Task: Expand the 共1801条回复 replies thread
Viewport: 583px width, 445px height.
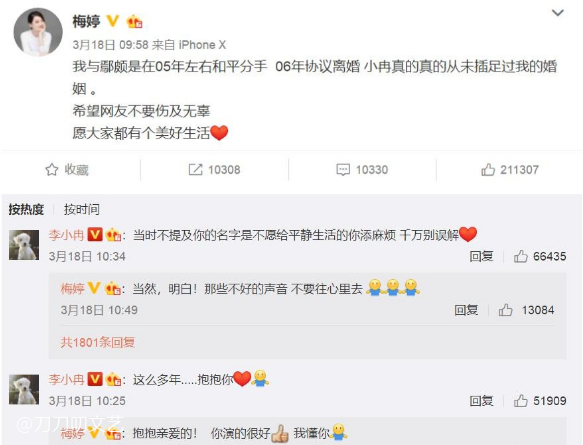Action: tap(97, 342)
